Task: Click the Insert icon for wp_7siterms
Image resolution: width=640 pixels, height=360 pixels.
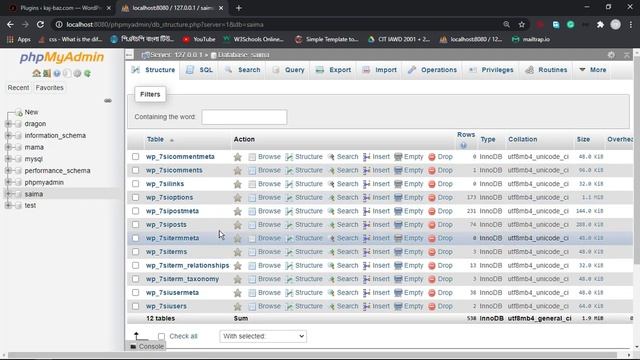Action: (x=367, y=252)
